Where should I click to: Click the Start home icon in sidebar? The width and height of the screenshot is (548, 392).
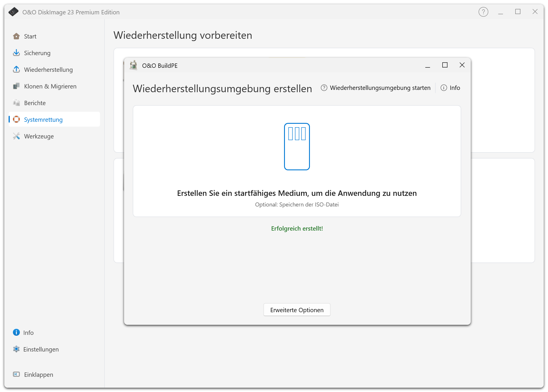[x=16, y=36]
